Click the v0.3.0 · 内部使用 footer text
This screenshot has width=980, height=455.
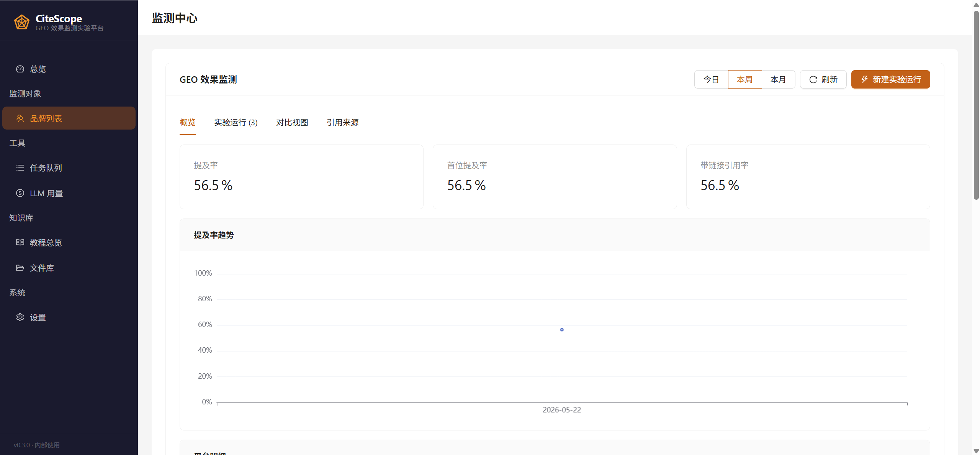(37, 445)
